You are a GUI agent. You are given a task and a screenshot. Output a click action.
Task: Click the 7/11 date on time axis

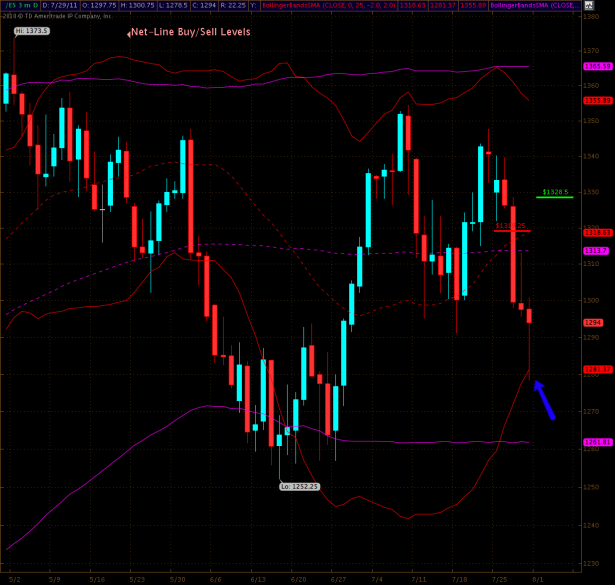pos(418,578)
